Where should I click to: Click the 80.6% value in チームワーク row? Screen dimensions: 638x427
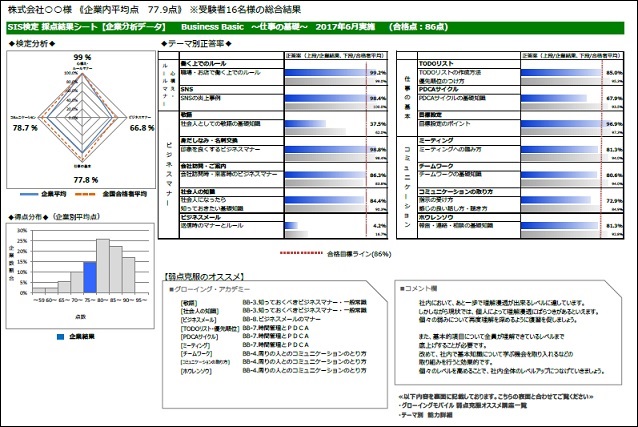(x=614, y=175)
